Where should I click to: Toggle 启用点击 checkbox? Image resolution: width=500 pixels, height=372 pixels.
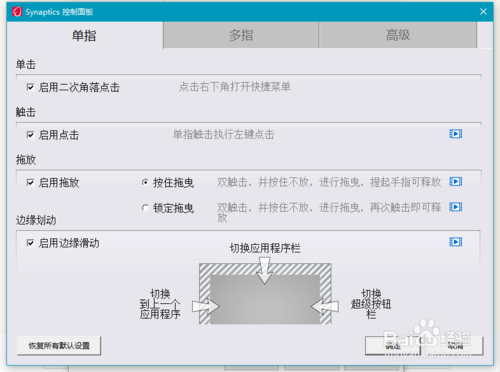tap(30, 135)
